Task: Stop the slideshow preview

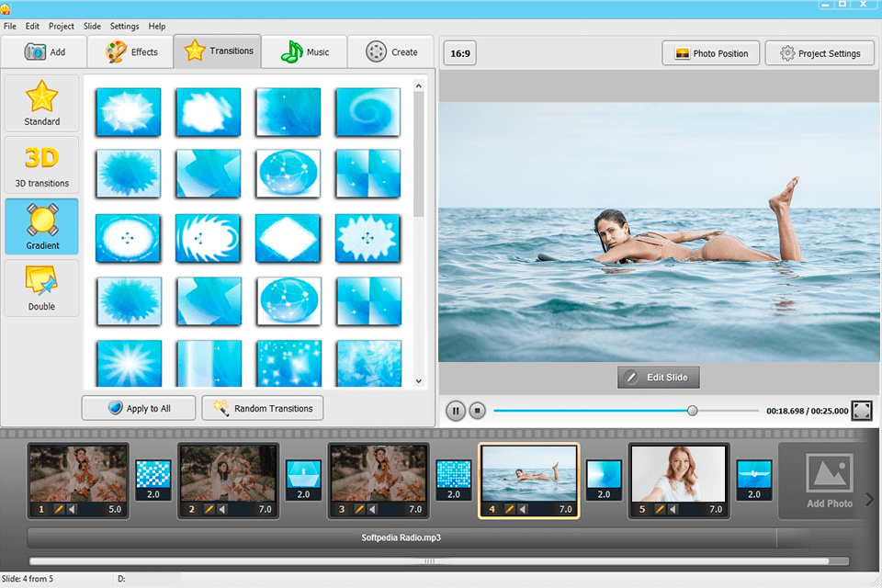Action: (x=477, y=411)
